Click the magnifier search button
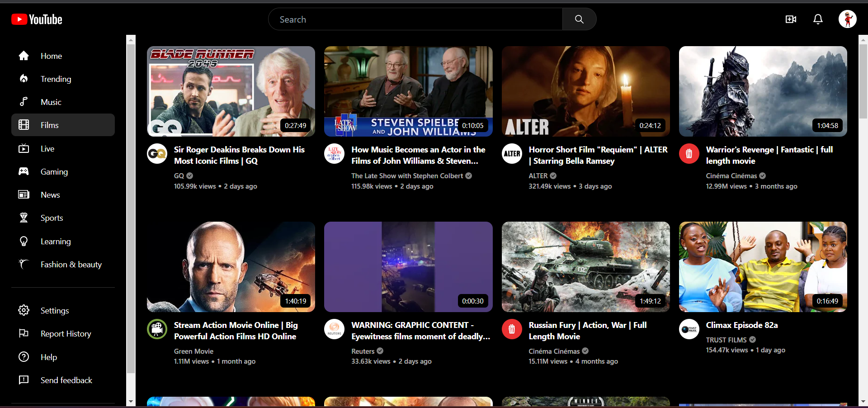868x408 pixels. (x=579, y=19)
